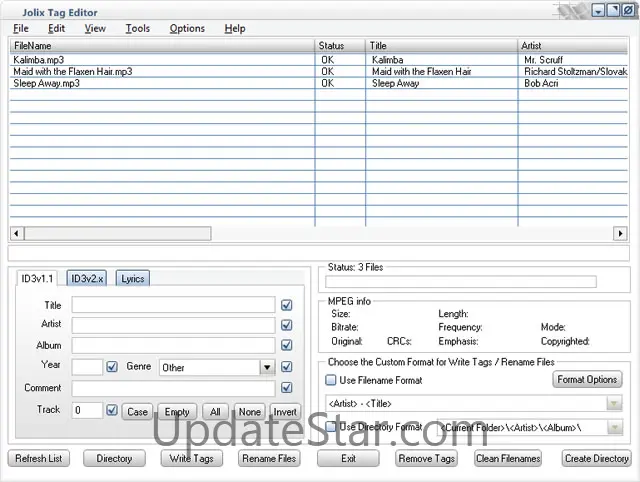Click the title bar minimize icon
640x482 pixels.
click(598, 11)
